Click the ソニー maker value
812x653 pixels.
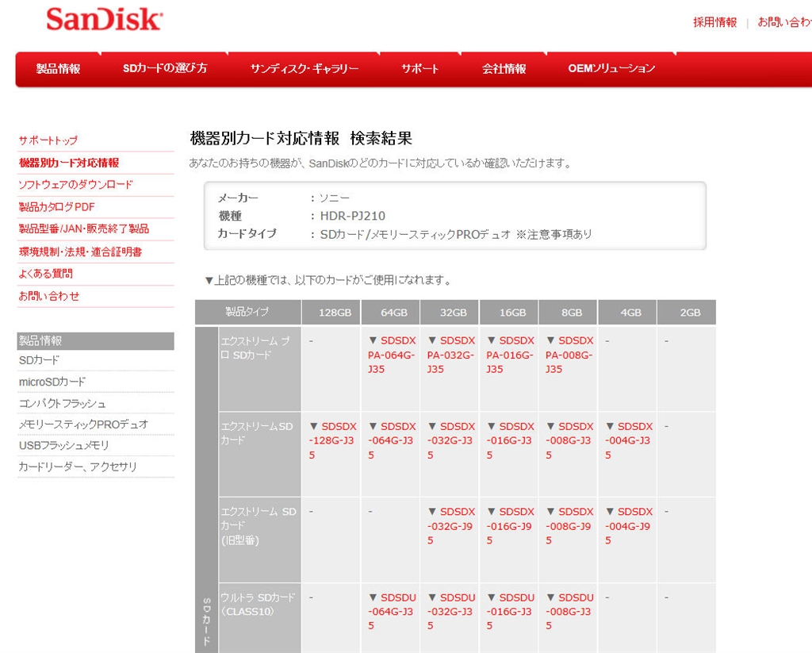(x=335, y=198)
